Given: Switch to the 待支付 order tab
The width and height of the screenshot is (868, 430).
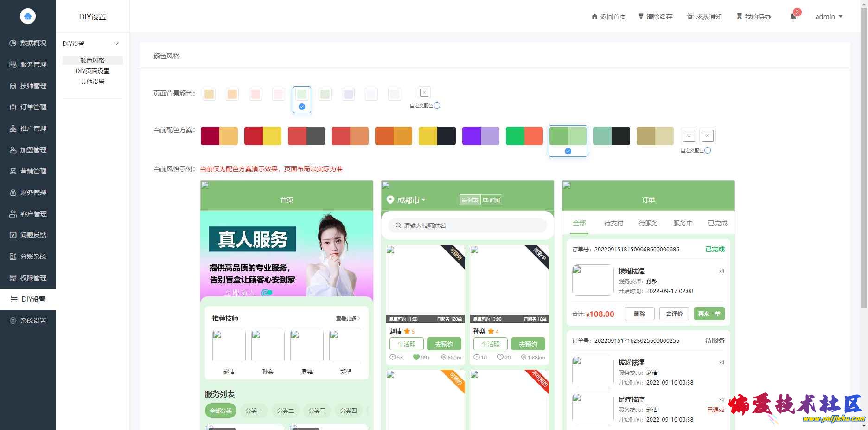Looking at the screenshot, I should pos(613,223).
